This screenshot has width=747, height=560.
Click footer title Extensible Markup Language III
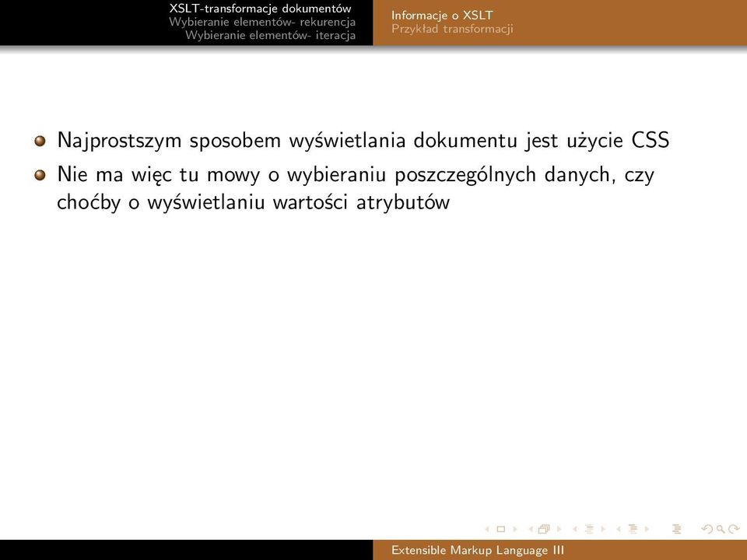pos(477,550)
